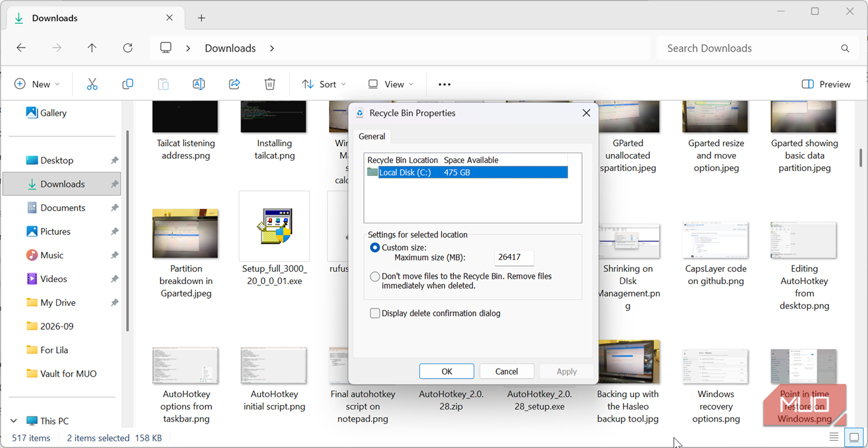Open the See more ellipsis menu

(445, 84)
